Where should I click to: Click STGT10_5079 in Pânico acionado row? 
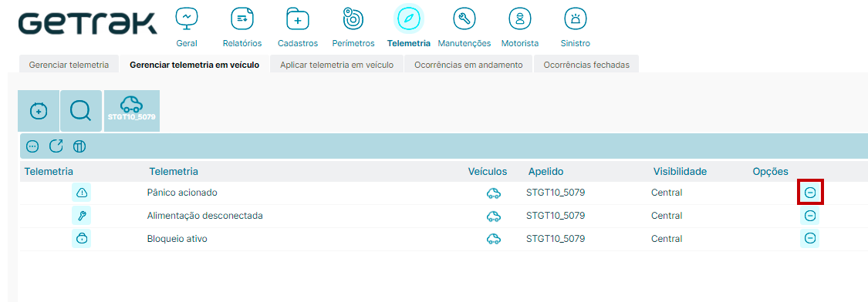pos(556,193)
